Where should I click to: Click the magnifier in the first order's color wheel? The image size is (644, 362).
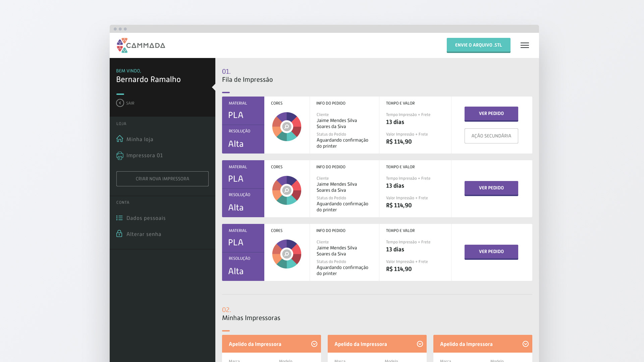coord(287,127)
